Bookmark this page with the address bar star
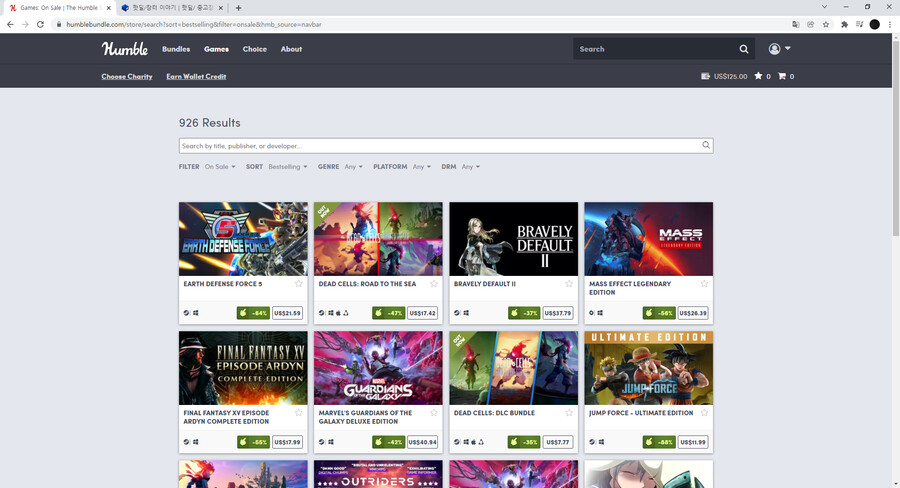 tap(826, 24)
